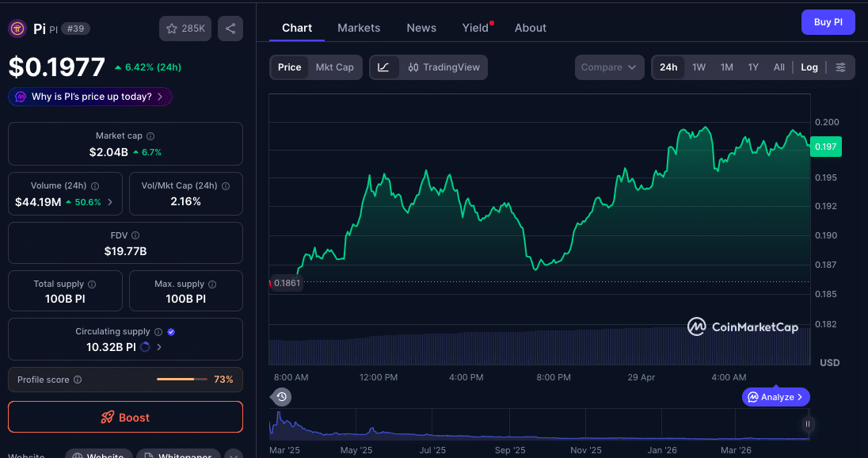The width and height of the screenshot is (868, 458).
Task: Click the verified checkmark next to Circulating supply
Action: [x=173, y=331]
